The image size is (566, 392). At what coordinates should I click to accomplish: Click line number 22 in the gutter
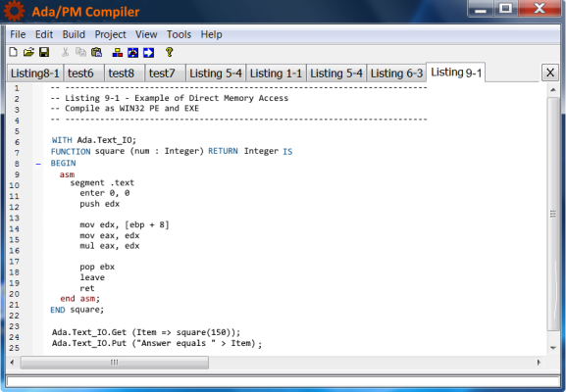pyautogui.click(x=14, y=316)
